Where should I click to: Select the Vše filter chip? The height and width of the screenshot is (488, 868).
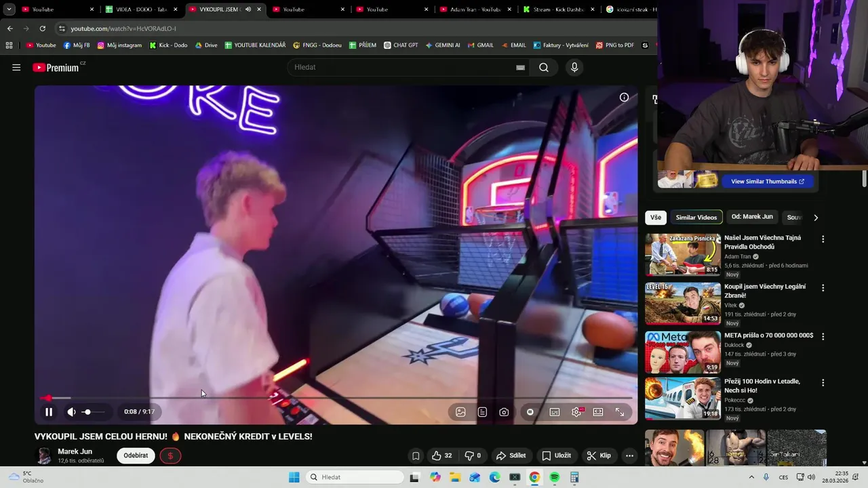pyautogui.click(x=656, y=218)
